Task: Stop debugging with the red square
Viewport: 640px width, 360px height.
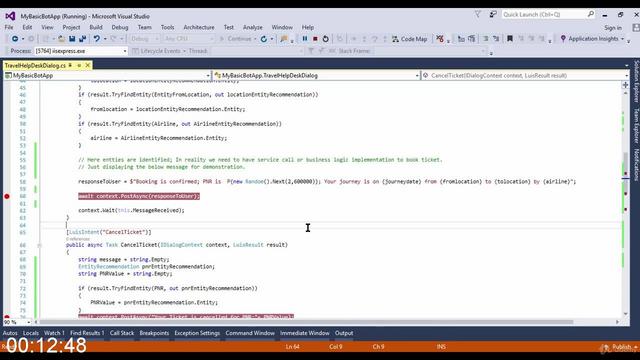Action: click(315, 39)
